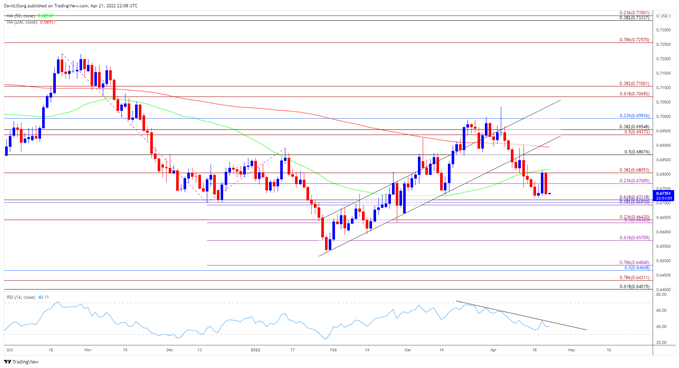Click the Nov date axis label
This screenshot has width=679, height=368.
tap(88, 350)
